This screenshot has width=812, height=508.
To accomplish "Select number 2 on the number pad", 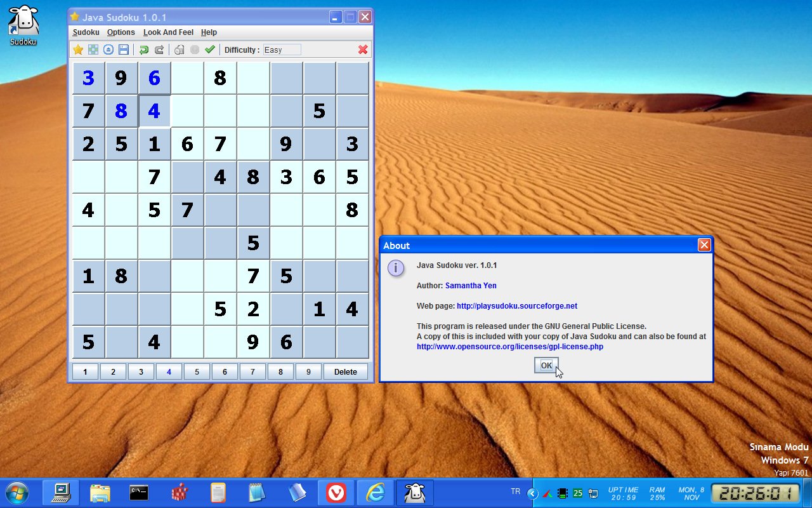I will [x=113, y=371].
